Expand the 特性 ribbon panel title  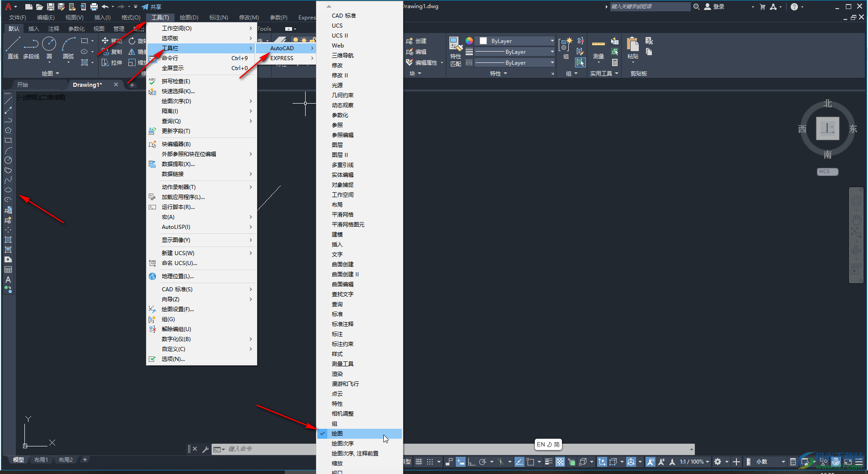pyautogui.click(x=498, y=73)
